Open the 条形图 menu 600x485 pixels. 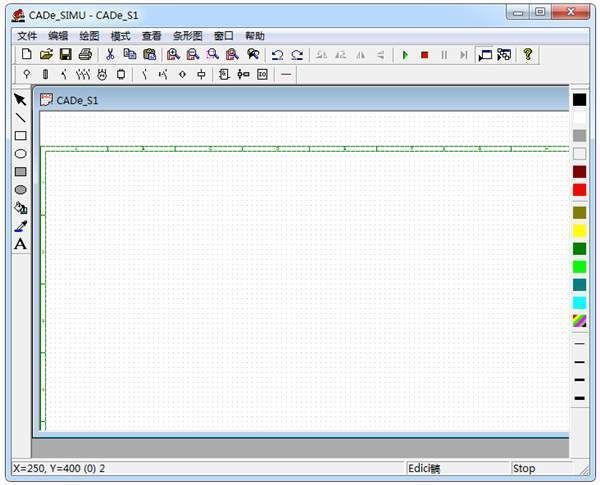point(188,36)
